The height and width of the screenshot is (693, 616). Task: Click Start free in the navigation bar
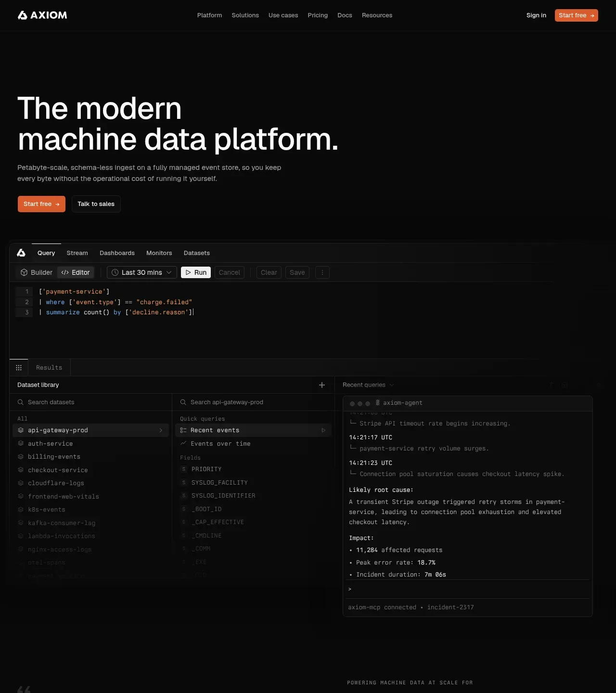coord(577,15)
